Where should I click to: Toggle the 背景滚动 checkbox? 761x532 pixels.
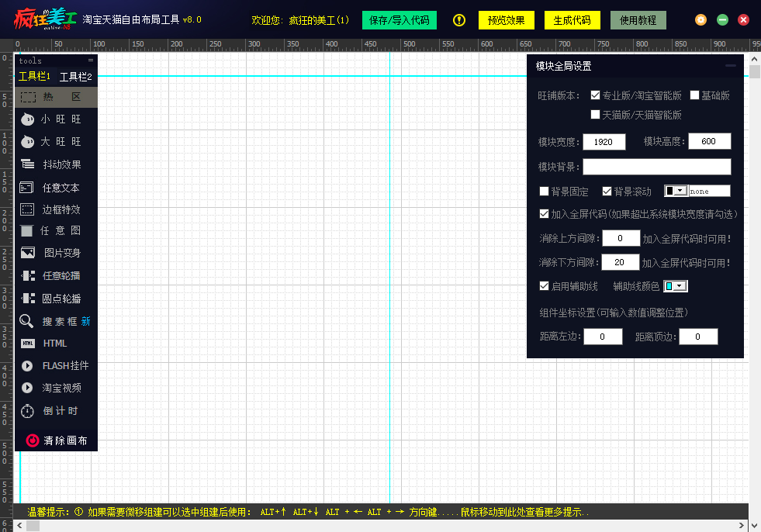pyautogui.click(x=607, y=192)
